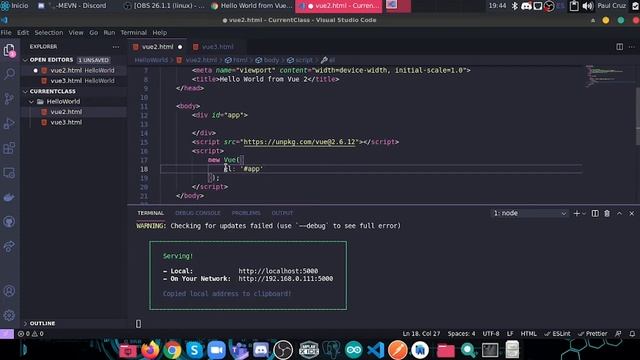Open Run and Debug view
Viewport: 640px width, 360px height.
[9, 123]
